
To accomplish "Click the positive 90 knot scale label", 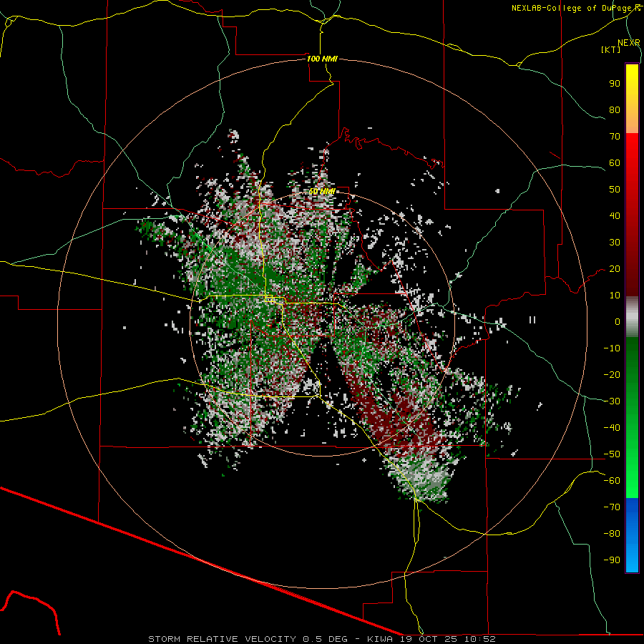I will 615,84.
